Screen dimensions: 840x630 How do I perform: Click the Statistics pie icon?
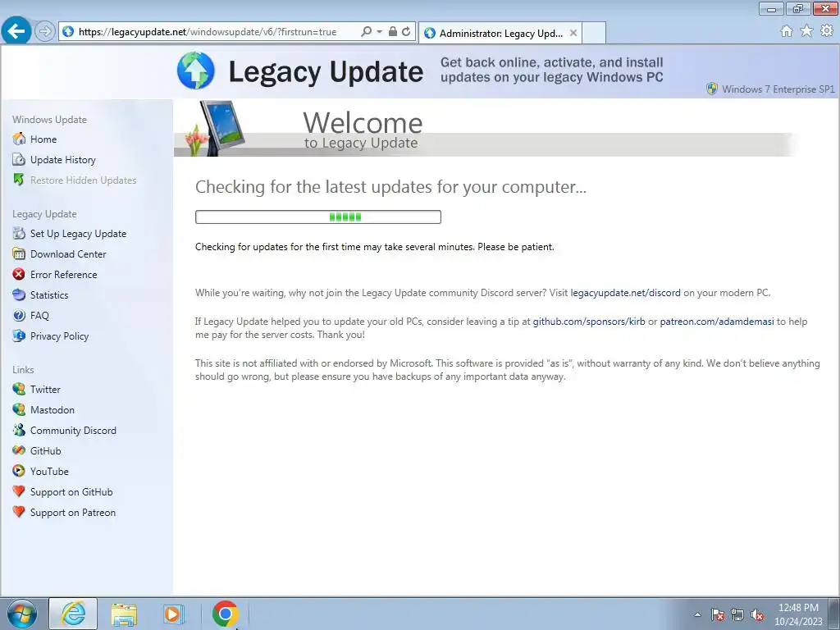19,294
